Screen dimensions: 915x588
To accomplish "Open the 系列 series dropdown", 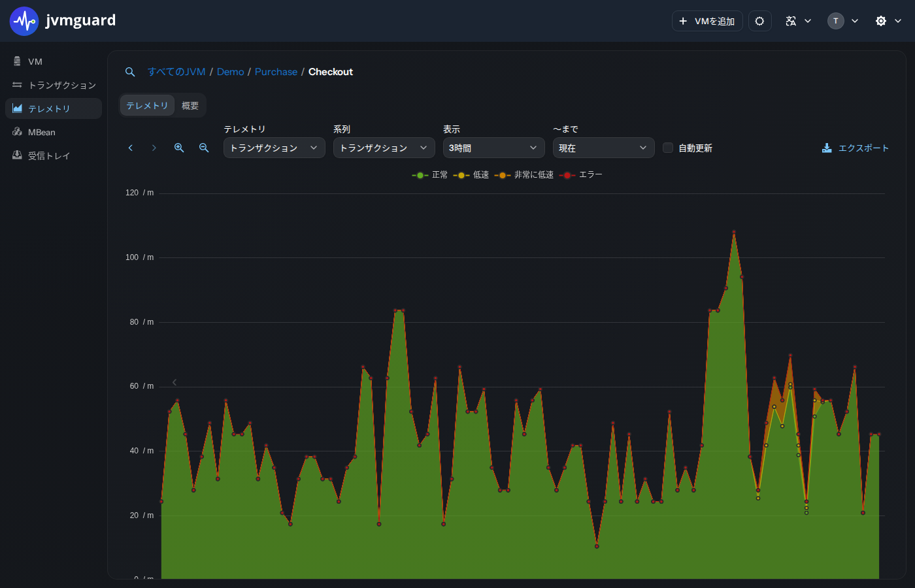I will click(x=384, y=148).
